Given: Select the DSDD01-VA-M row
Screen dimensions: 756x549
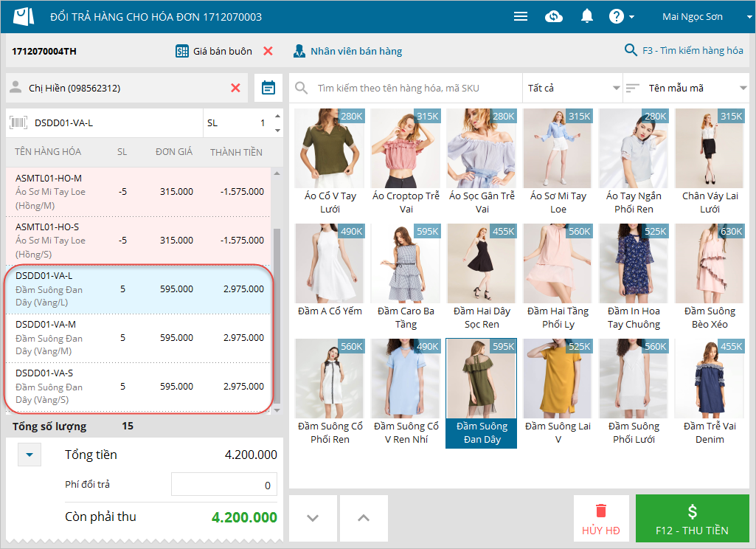Looking at the screenshot, I should [139, 338].
